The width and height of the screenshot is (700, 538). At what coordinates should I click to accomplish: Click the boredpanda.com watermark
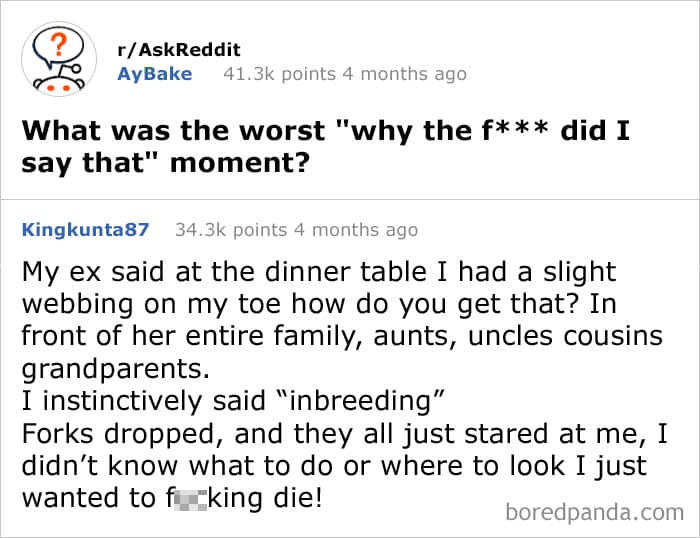[596, 512]
